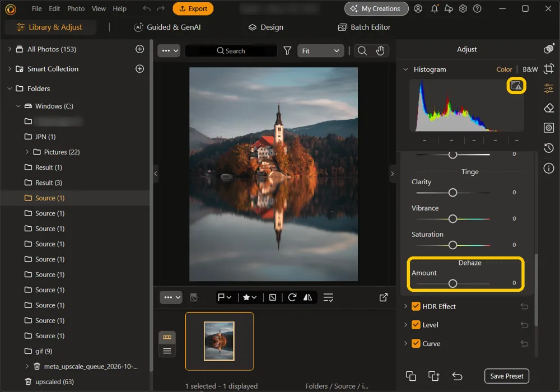Image resolution: width=560 pixels, height=392 pixels.
Task: Open the account profile icon
Action: click(418, 8)
